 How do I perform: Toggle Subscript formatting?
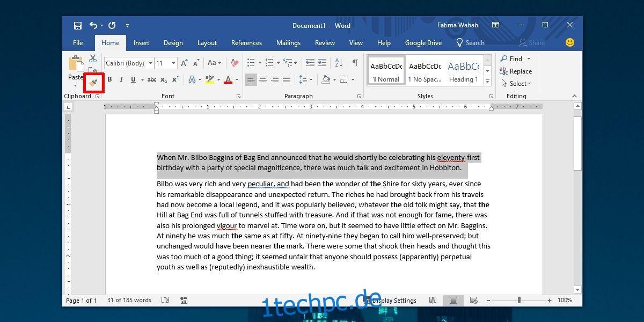164,79
